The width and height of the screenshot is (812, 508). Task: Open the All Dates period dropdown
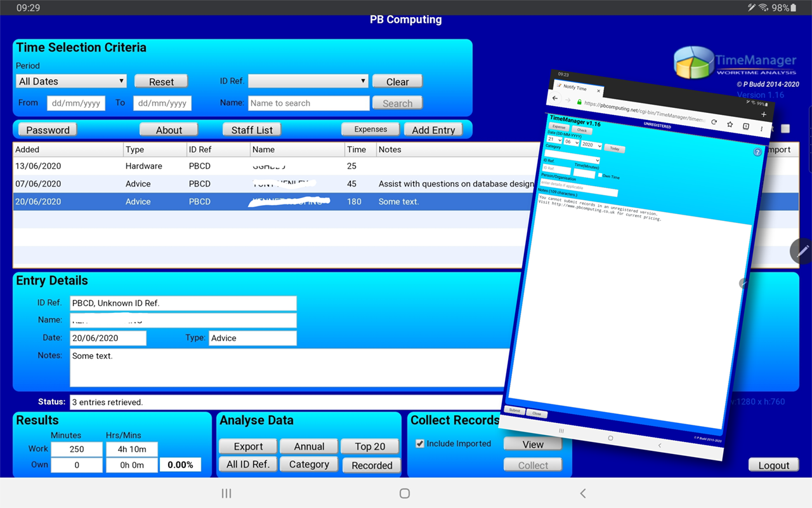tap(71, 81)
